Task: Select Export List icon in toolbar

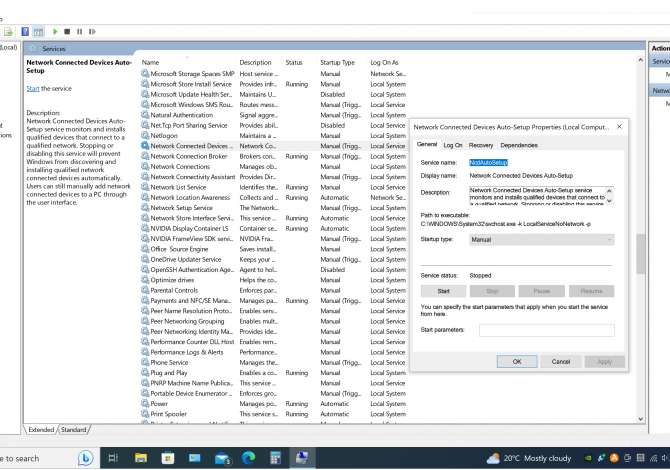Action: click(x=9, y=32)
